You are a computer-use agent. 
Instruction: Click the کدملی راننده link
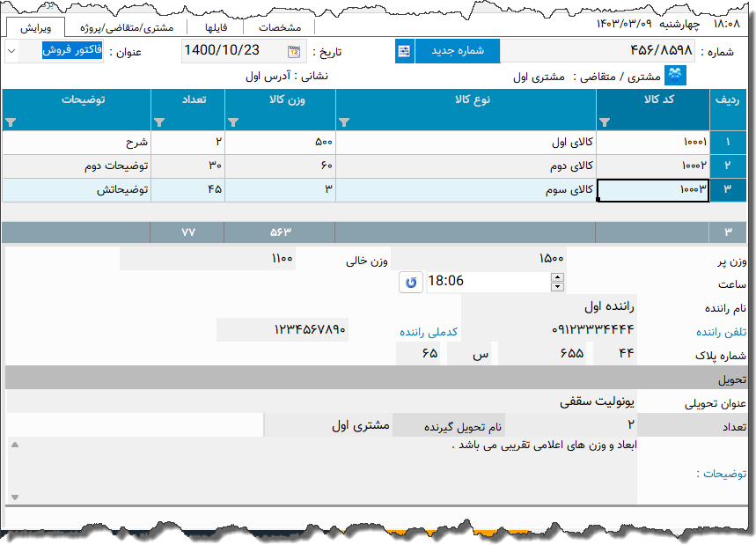[429, 333]
